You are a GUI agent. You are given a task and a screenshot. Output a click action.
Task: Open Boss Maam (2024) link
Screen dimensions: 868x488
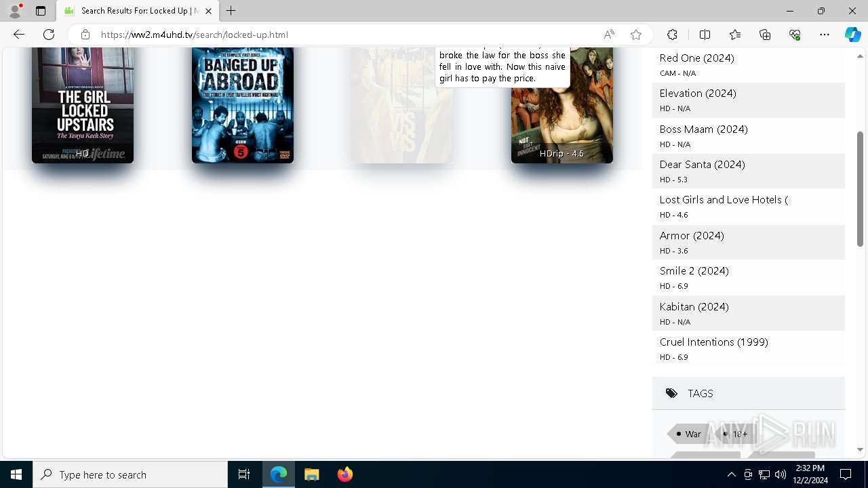coord(703,129)
